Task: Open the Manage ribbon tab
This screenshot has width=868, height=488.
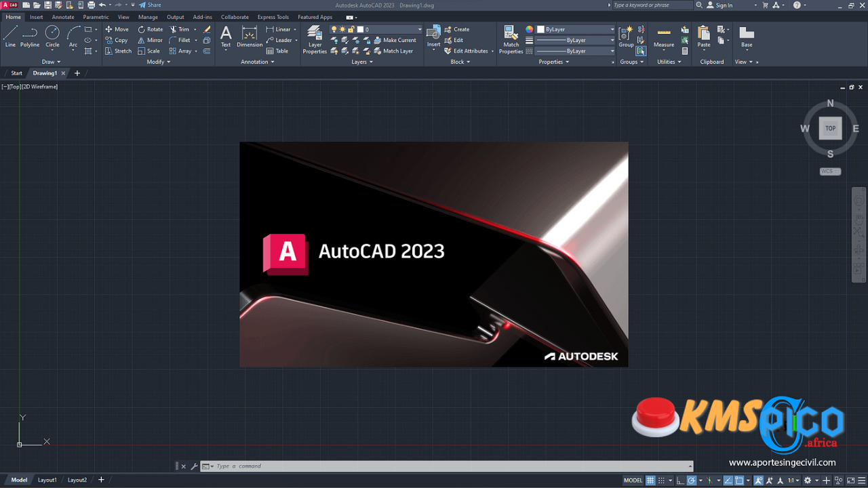Action: pos(148,17)
